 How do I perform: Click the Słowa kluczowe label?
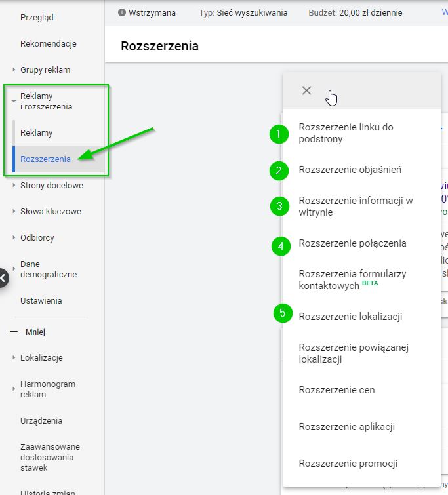coord(51,211)
